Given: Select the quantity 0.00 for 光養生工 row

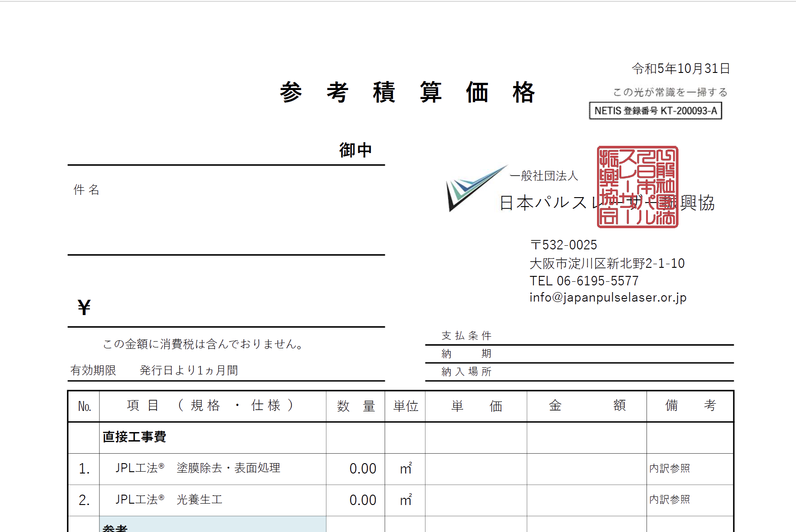Looking at the screenshot, I should [x=362, y=500].
